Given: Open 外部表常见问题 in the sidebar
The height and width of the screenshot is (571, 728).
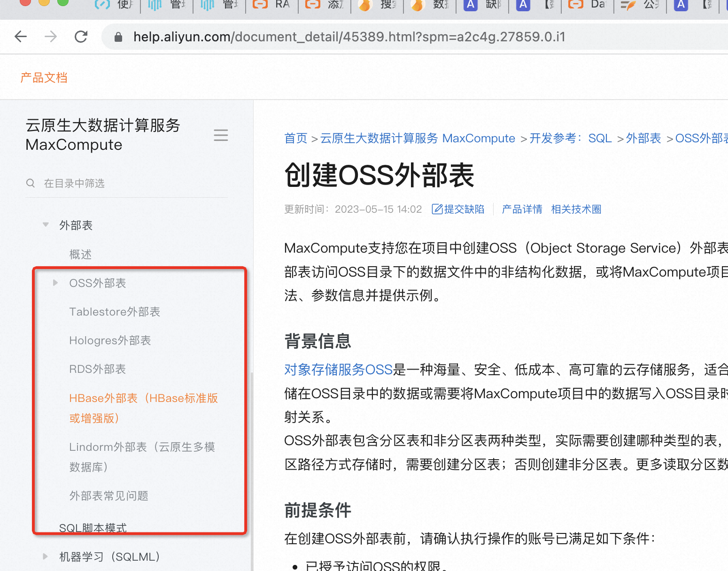Looking at the screenshot, I should pos(109,496).
